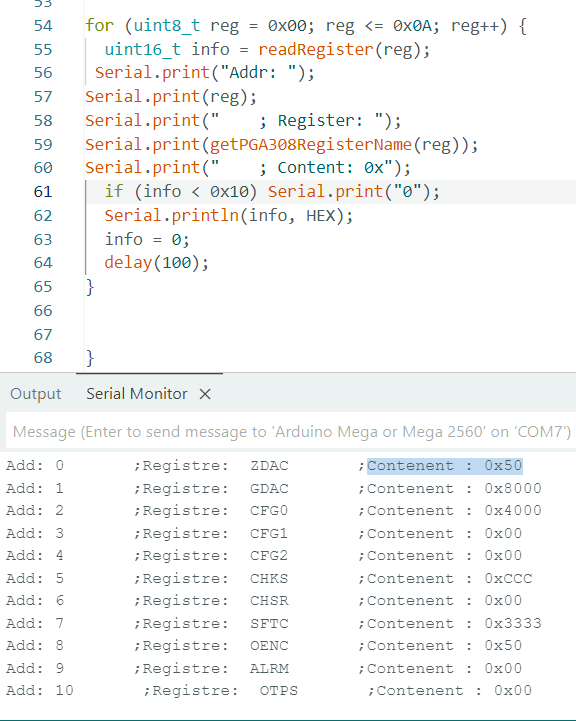Screen dimensions: 576x721
Task: Click GDAC register name in serial output
Action: [x=269, y=488]
